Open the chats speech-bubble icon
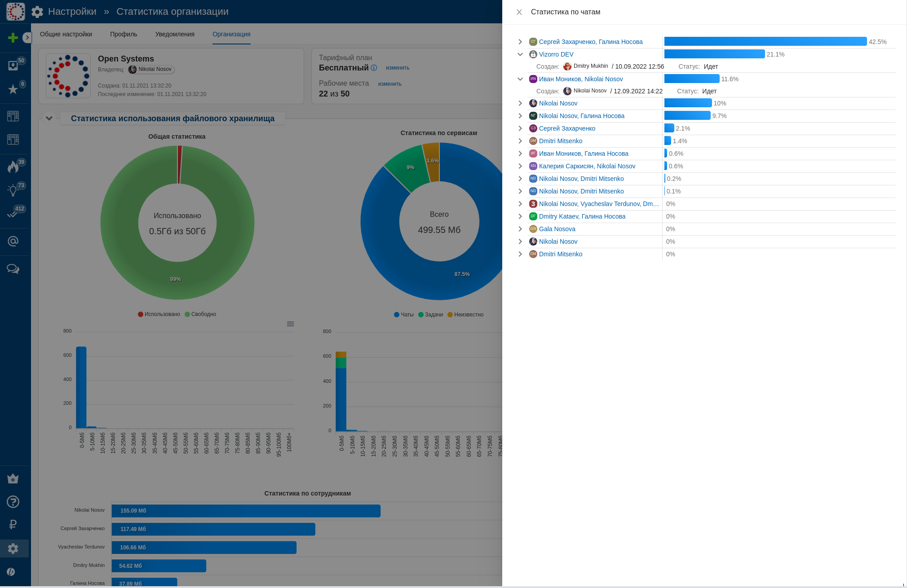This screenshot has height=588, width=907. pos(13,269)
